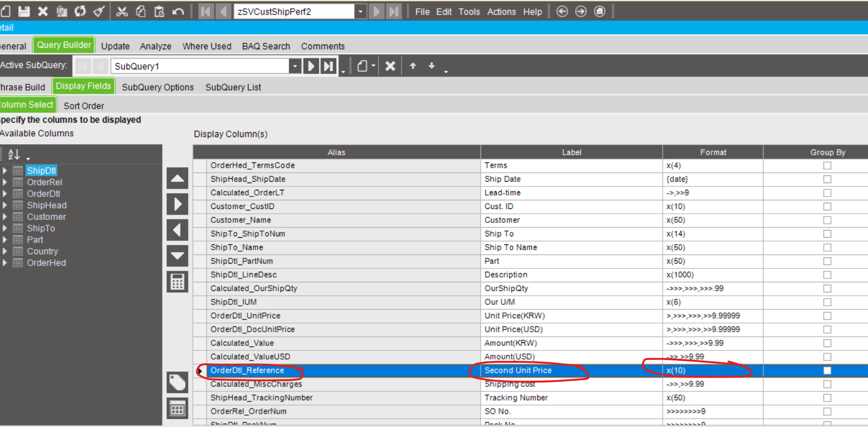This screenshot has height=427, width=868.
Task: Click the Cut scissors icon
Action: click(122, 11)
